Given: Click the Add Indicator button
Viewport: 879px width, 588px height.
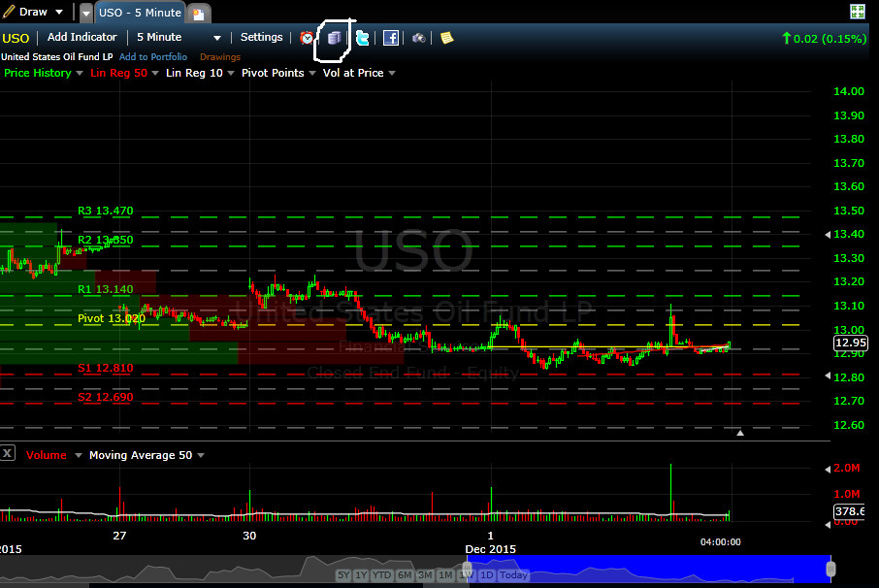Looking at the screenshot, I should coord(81,37).
